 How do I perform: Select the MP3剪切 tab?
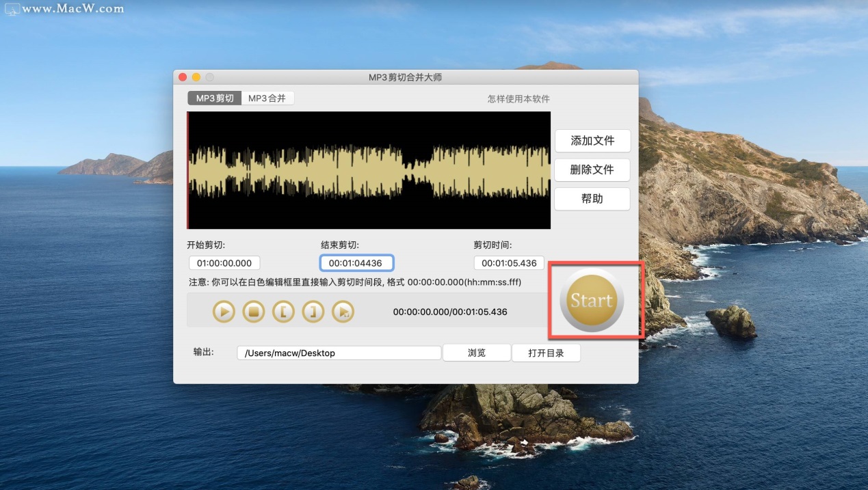tap(215, 98)
